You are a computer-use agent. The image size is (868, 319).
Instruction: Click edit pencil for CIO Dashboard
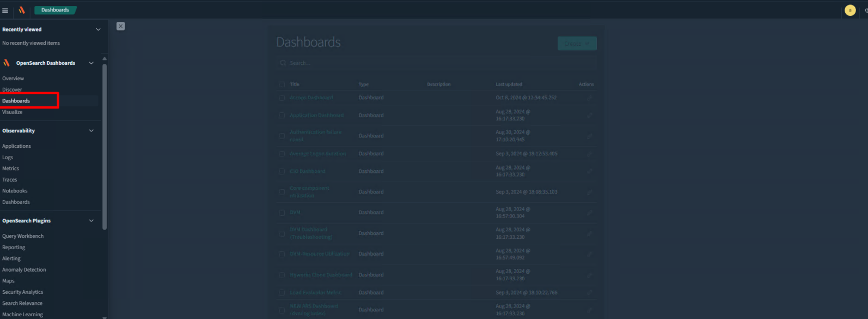[x=589, y=172]
